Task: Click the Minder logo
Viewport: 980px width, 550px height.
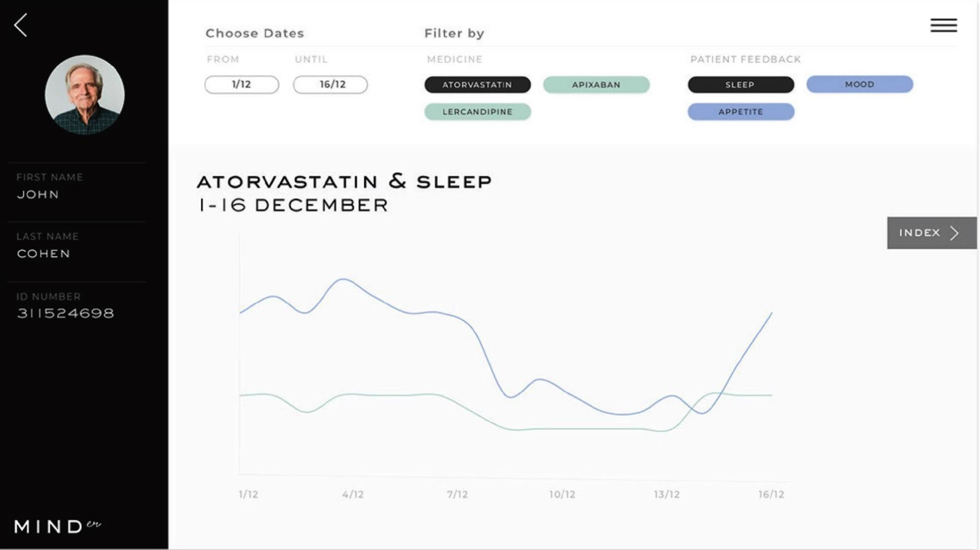Action: click(x=58, y=526)
